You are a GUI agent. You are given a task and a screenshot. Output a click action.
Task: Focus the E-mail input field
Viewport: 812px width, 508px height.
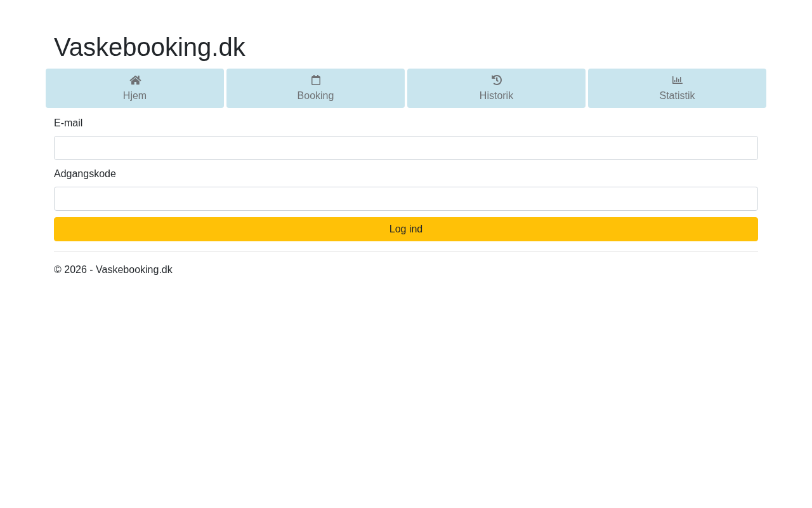pos(406,148)
